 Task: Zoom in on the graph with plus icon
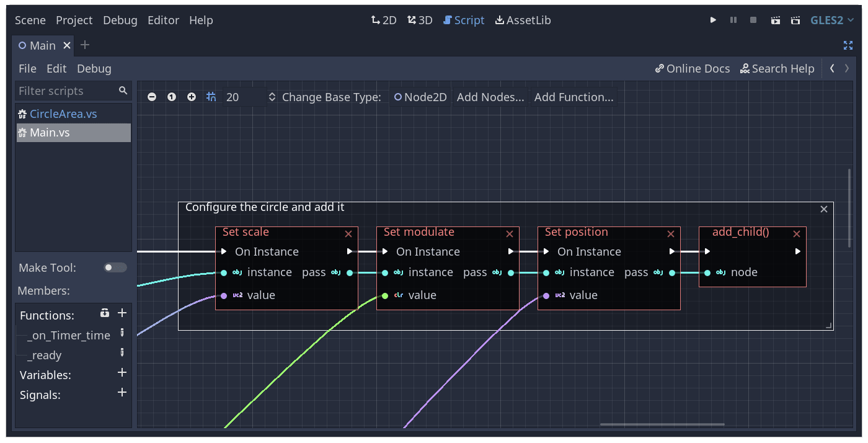click(x=192, y=97)
